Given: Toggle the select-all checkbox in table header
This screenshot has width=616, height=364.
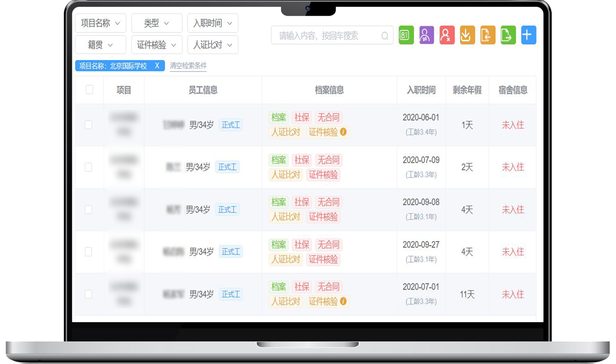Looking at the screenshot, I should 90,90.
